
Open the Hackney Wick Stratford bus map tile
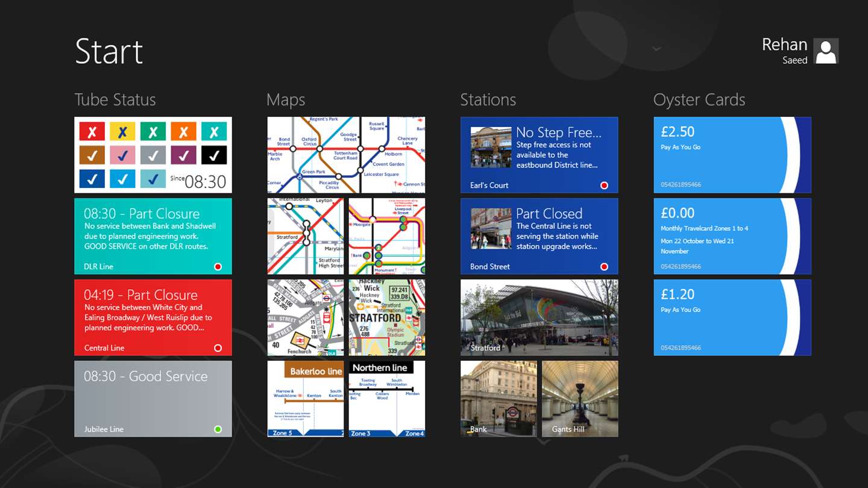click(387, 318)
